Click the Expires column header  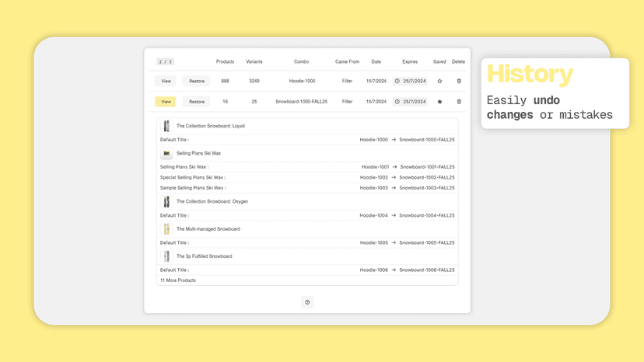tap(410, 62)
